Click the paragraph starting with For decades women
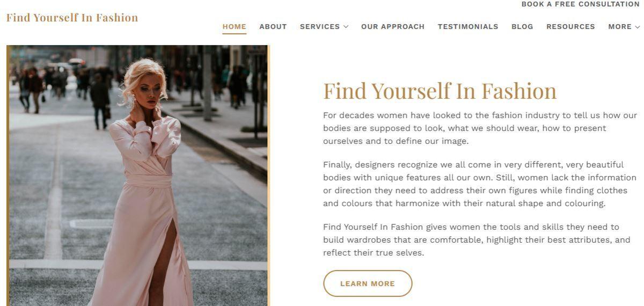 480,128
